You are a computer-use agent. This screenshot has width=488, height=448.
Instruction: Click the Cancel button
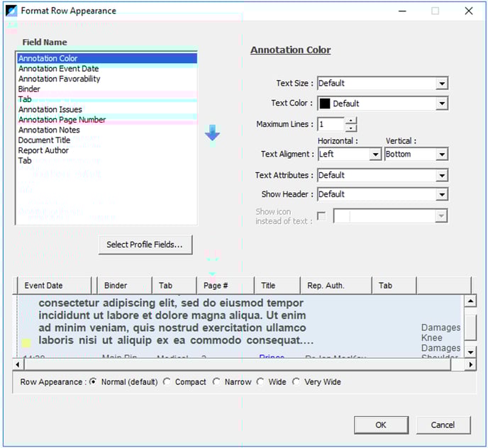443,425
